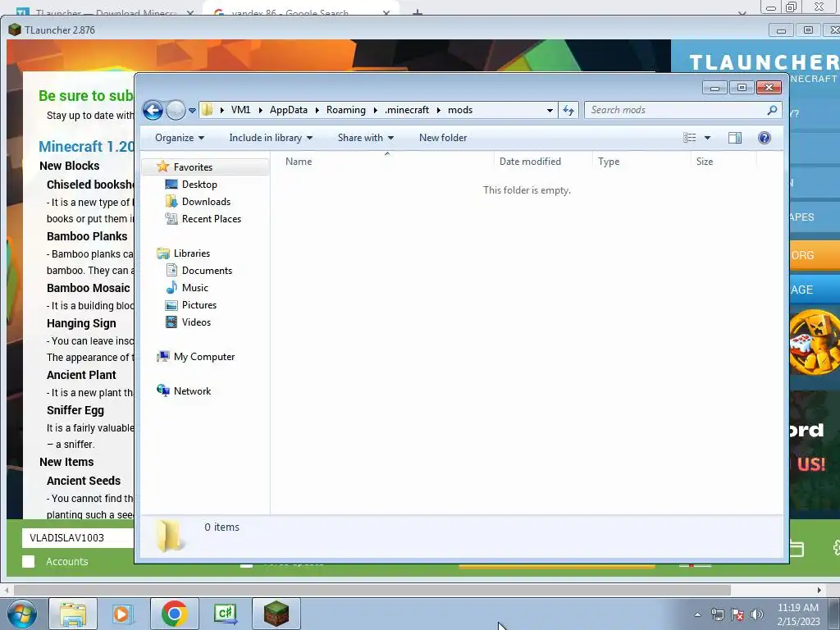Open the Organize menu
The width and height of the screenshot is (840, 630).
click(180, 138)
